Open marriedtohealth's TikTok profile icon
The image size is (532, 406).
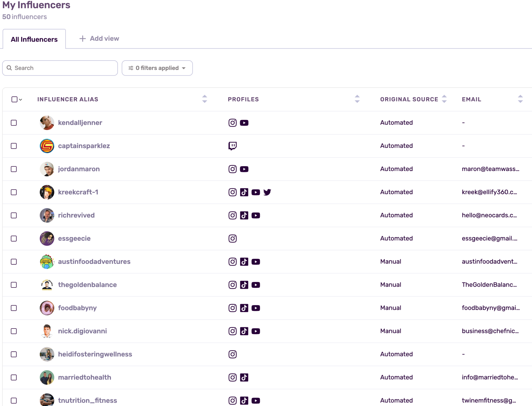tap(244, 377)
